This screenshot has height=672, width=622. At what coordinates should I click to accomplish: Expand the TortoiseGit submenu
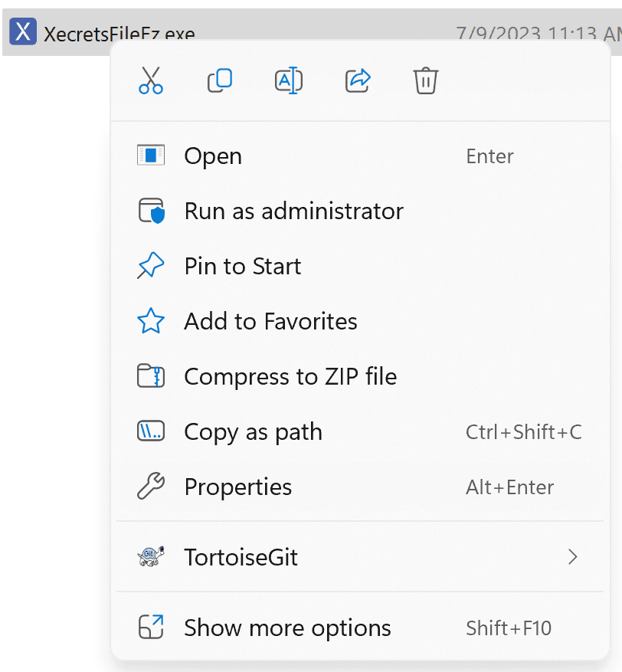tap(572, 557)
